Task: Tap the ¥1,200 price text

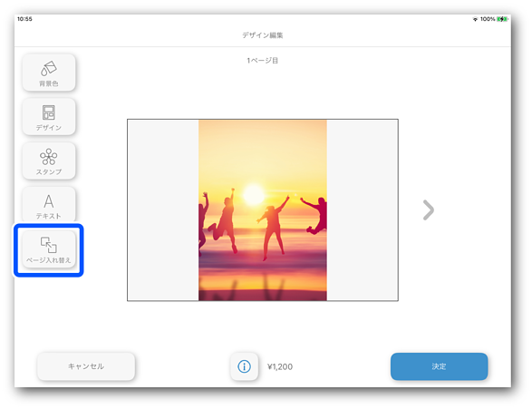Action: (x=280, y=366)
